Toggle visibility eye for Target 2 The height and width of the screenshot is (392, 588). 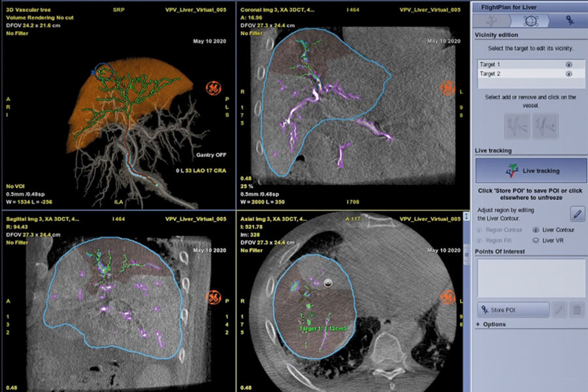(x=568, y=74)
